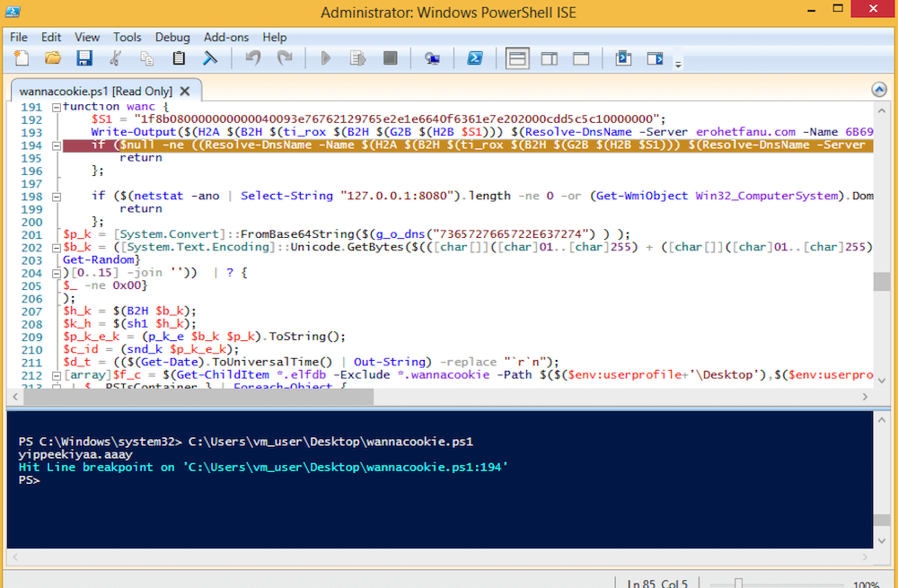The image size is (898, 588).
Task: Click the $h_k = $(B2H $b_k) line
Action: pos(130,312)
